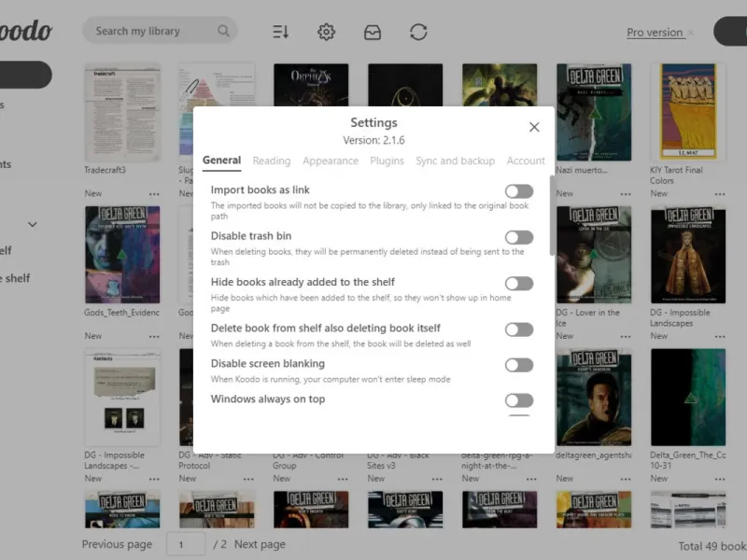Switch to the Plugins settings tab
The height and width of the screenshot is (560, 747).
pos(387,161)
